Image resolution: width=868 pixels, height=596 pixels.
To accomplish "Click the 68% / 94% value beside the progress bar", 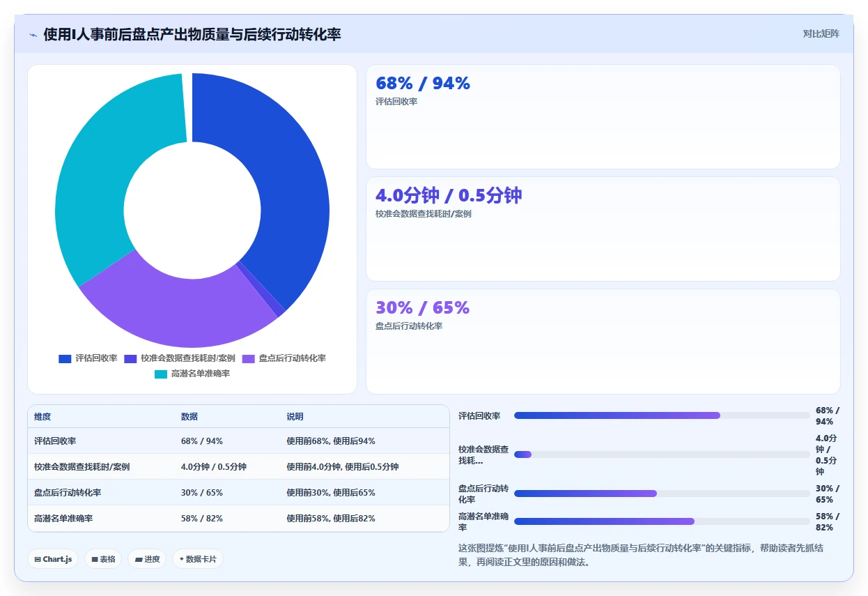I will tap(828, 416).
